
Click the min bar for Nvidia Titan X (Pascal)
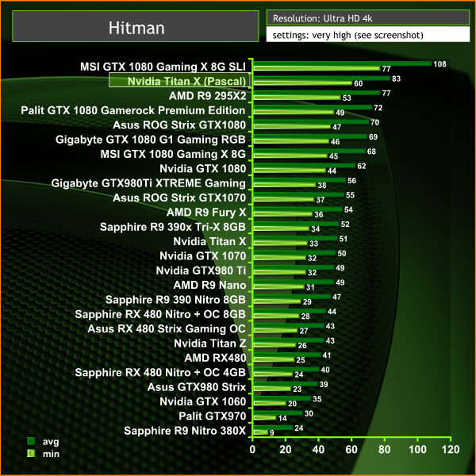coord(303,83)
